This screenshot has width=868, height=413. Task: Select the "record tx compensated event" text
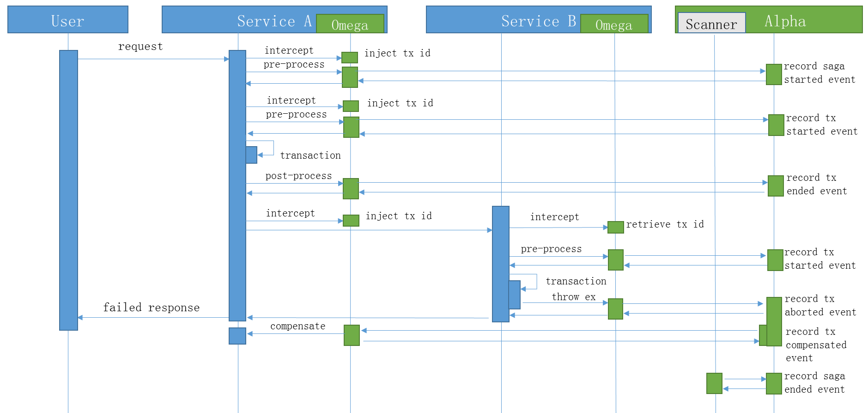816,345
